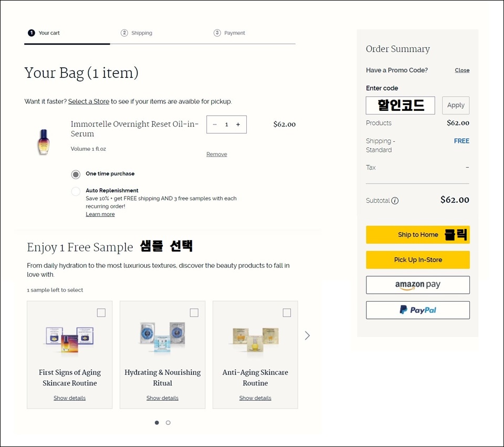Viewport: 504px width, 447px height.
Task: Open the Your cart step
Action: click(44, 33)
